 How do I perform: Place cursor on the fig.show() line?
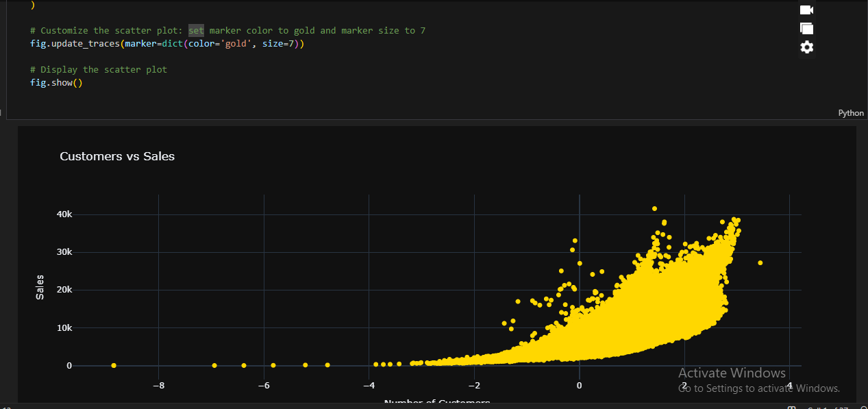click(56, 83)
